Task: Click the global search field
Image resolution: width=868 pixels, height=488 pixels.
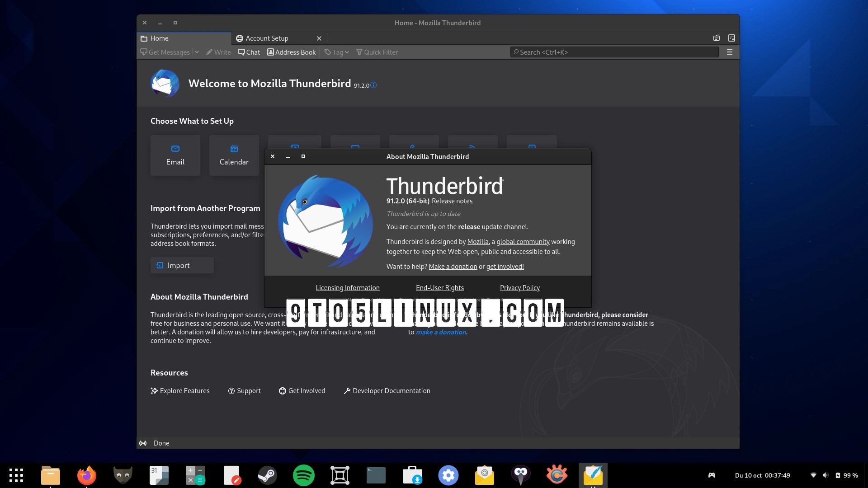Action: click(614, 52)
